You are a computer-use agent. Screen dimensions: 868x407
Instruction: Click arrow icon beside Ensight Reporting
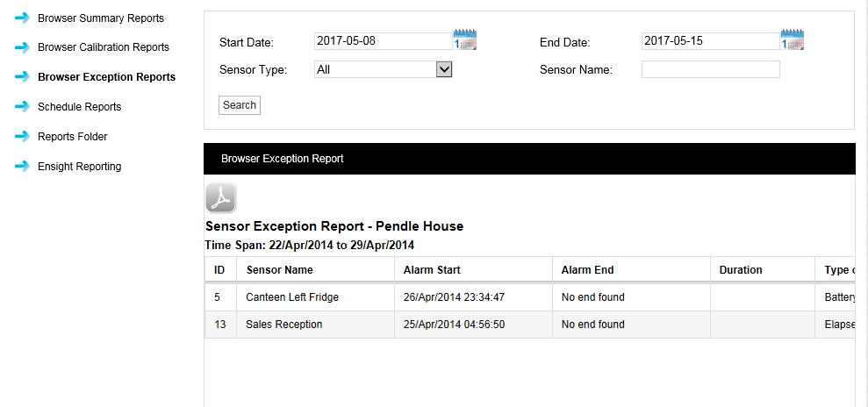[22, 167]
